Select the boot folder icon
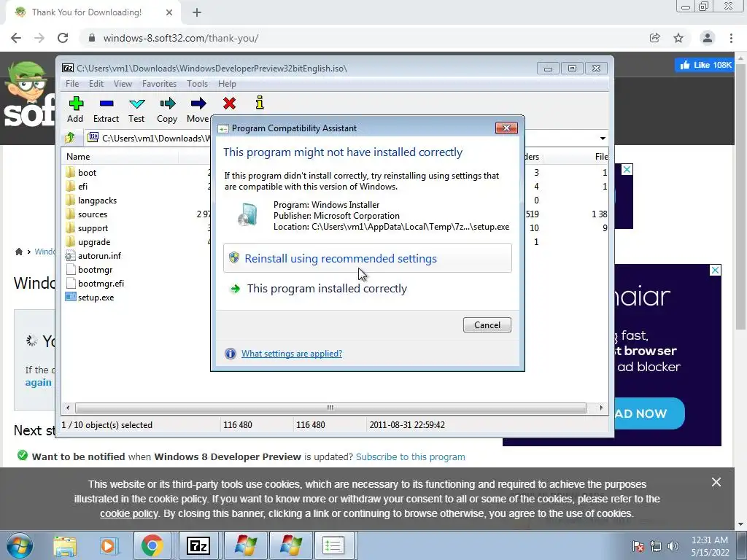Image resolution: width=747 pixels, height=560 pixels. click(70, 172)
